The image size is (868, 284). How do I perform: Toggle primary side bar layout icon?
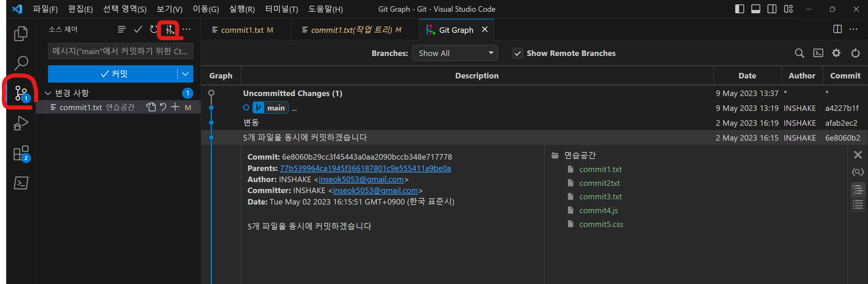pyautogui.click(x=739, y=9)
